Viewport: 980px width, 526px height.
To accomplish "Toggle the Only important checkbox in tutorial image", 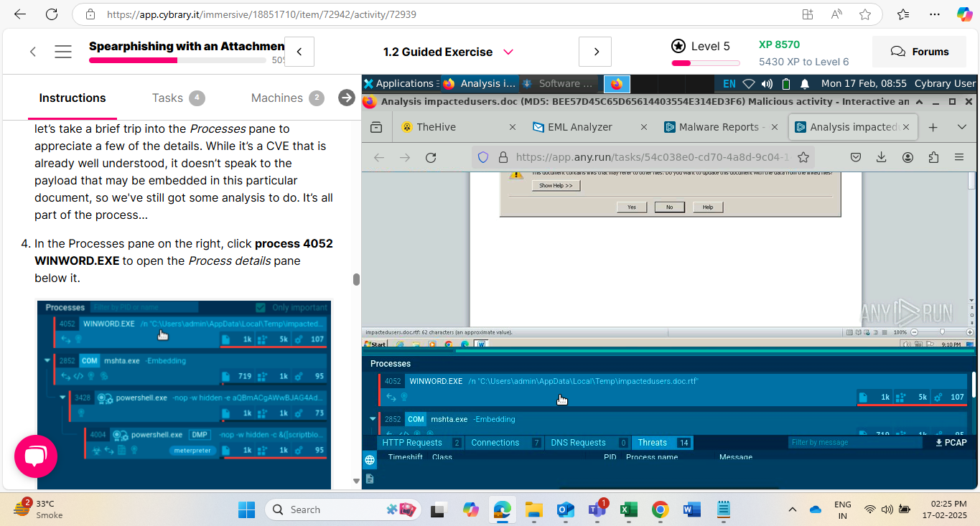I will 261,307.
